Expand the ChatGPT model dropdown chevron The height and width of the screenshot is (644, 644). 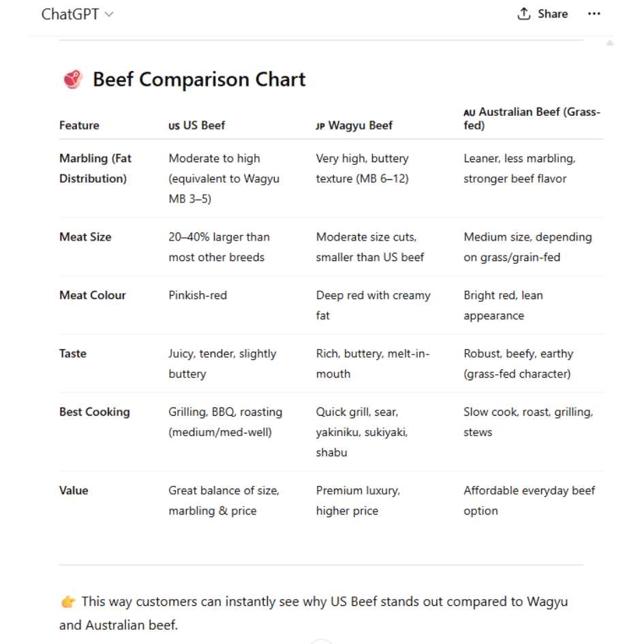[x=109, y=14]
